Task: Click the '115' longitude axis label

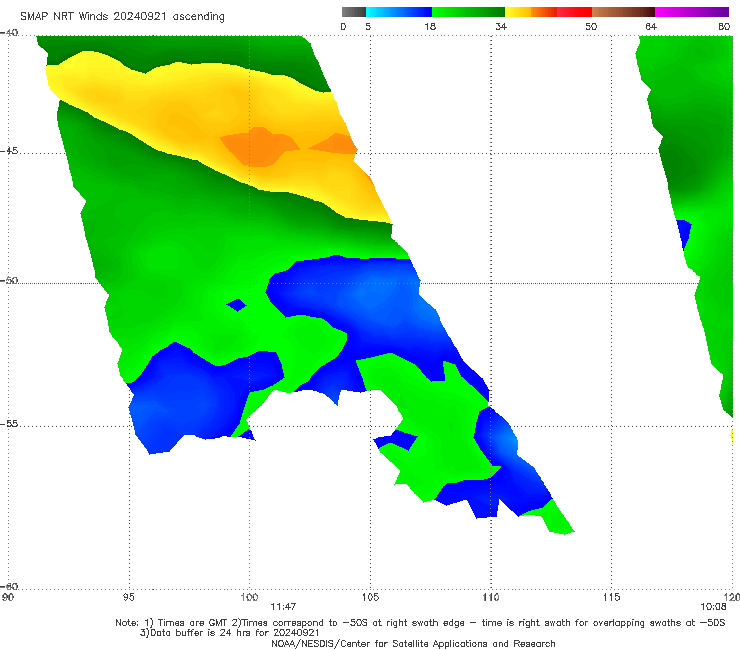Action: tap(612, 598)
